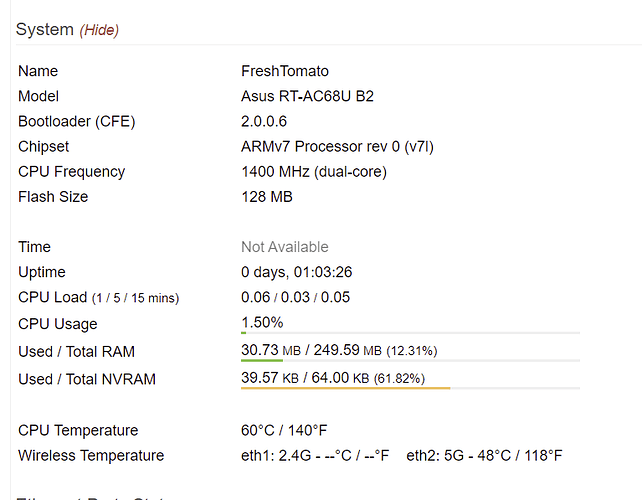Click the 1.50% CPU usage text
The width and height of the screenshot is (642, 500).
click(262, 322)
